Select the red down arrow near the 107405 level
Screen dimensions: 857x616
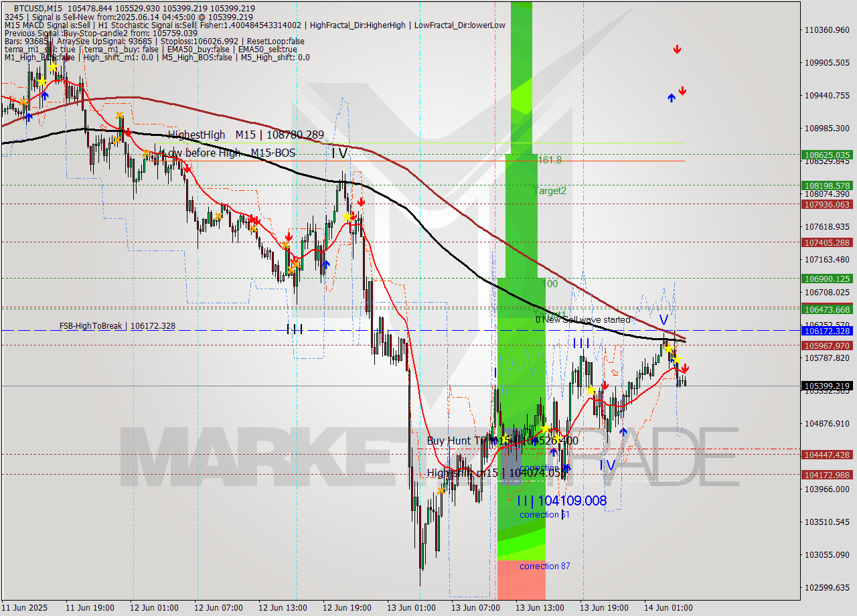362,201
